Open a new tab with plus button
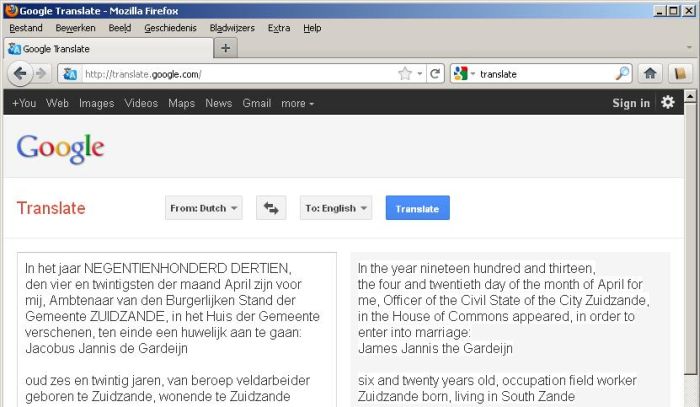The image size is (700, 407). pos(225,48)
